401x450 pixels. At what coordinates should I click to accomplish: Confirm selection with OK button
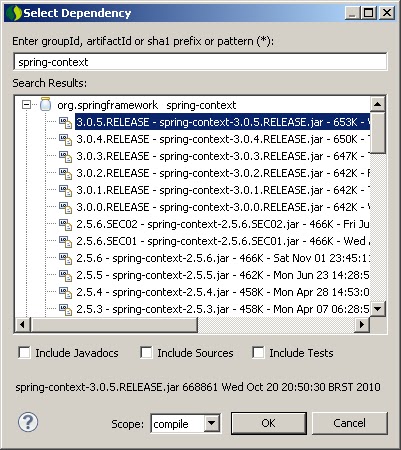click(x=268, y=423)
